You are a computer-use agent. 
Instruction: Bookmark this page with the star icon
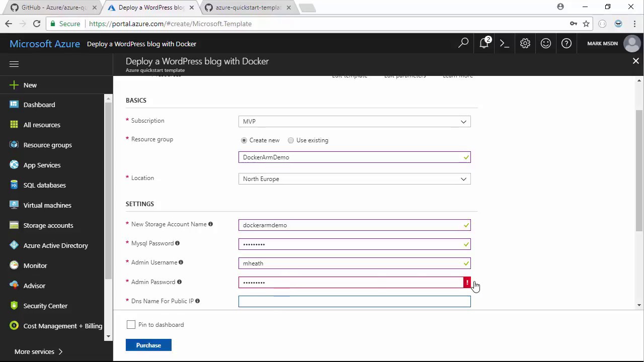[x=586, y=24]
